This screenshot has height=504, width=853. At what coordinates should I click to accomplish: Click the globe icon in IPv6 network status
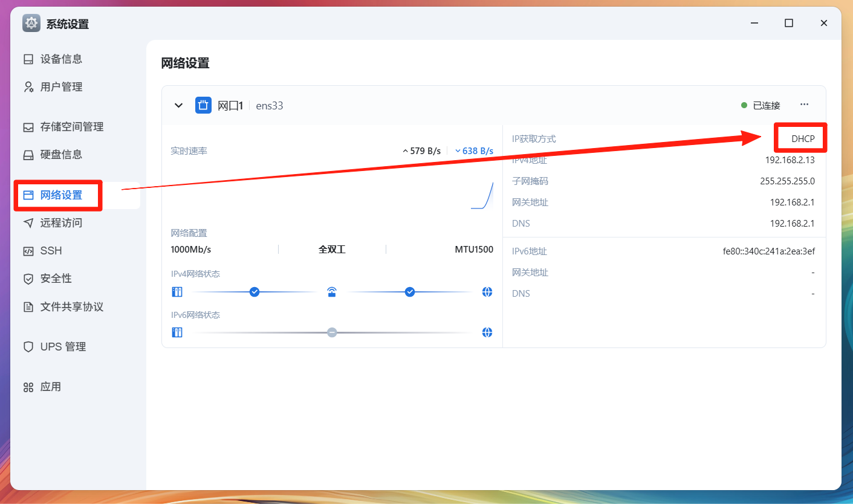click(x=487, y=332)
